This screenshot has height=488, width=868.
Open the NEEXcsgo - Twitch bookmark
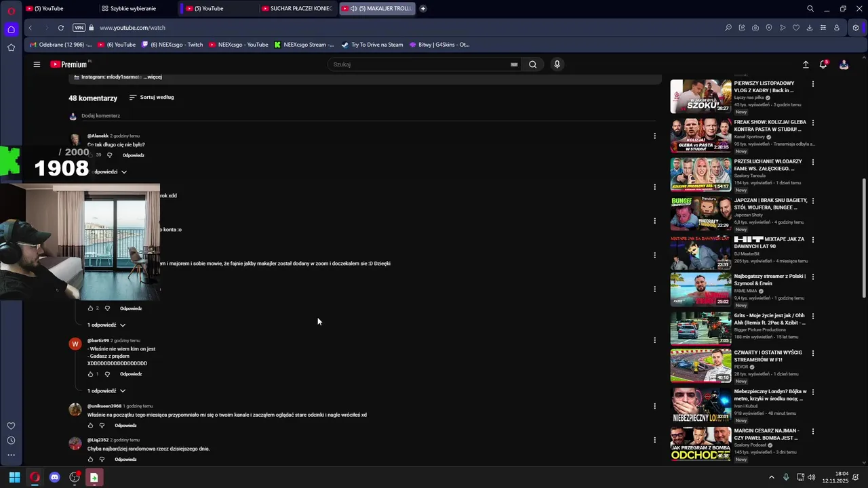(x=172, y=45)
